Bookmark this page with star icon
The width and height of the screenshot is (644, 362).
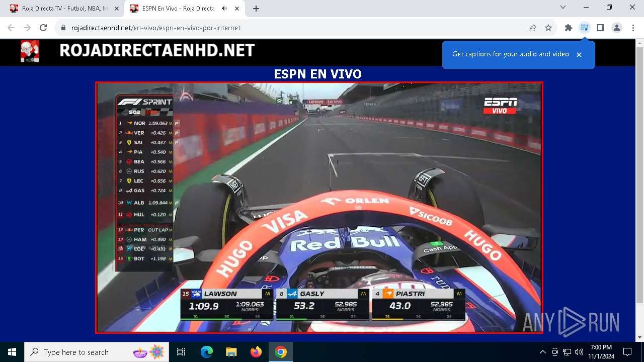(x=548, y=28)
